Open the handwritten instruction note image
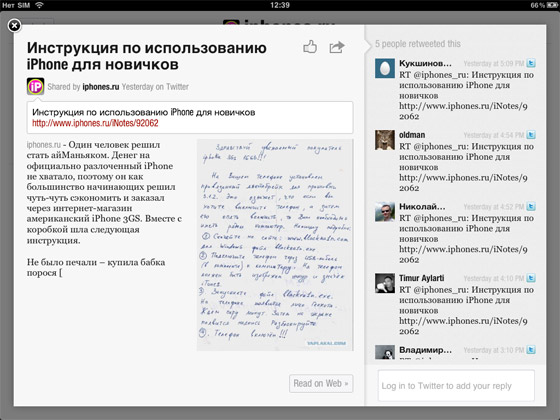 click(275, 245)
